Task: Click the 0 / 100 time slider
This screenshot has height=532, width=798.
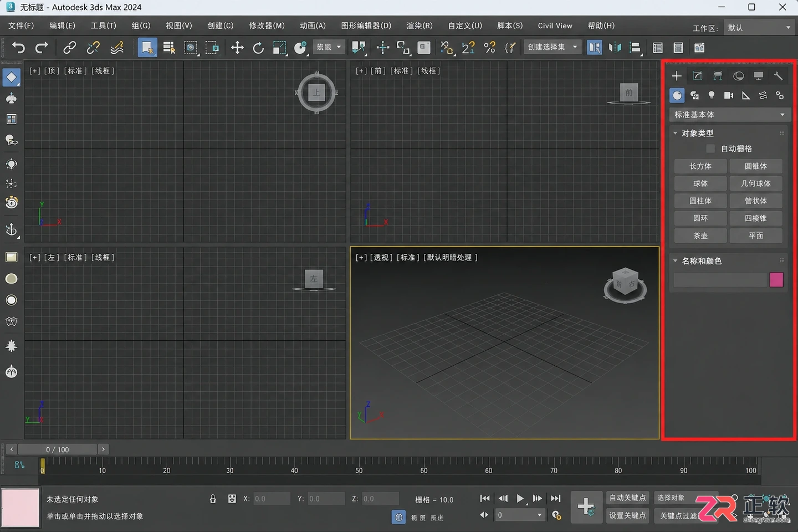Action: (x=58, y=449)
